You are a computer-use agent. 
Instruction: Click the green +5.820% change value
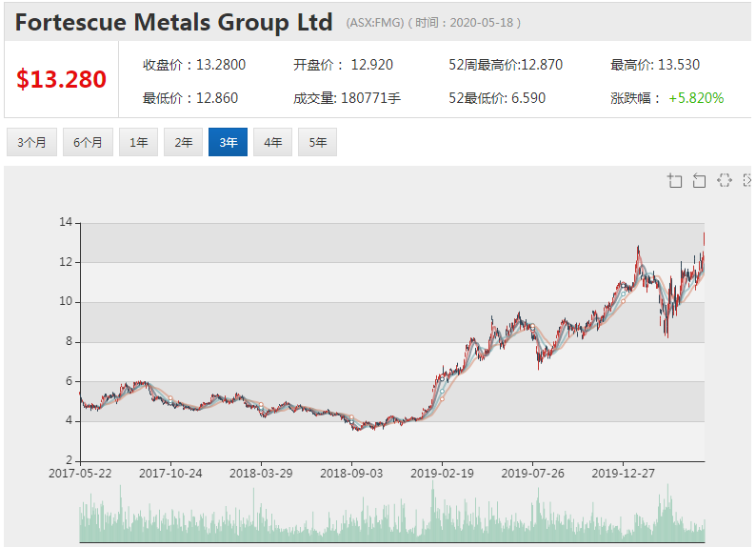point(696,98)
